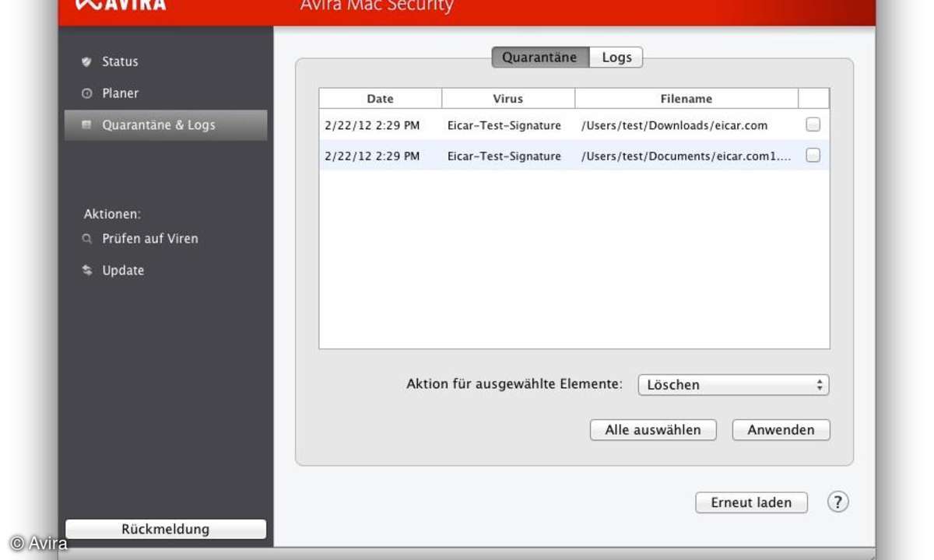Click the Alle auswählen button
This screenshot has width=934, height=560.
pos(653,430)
